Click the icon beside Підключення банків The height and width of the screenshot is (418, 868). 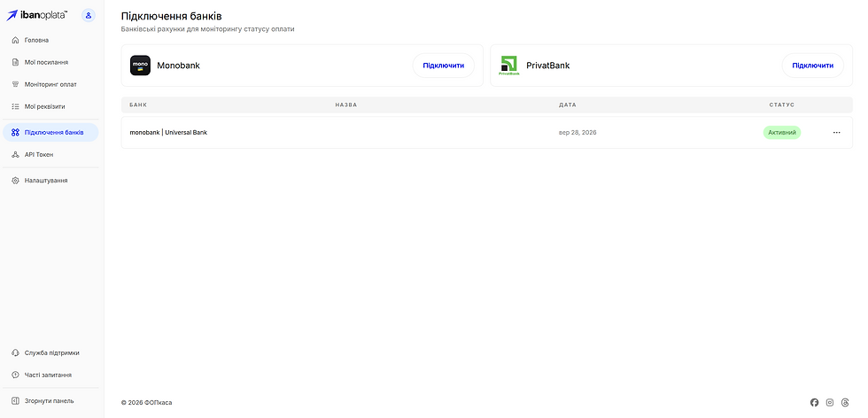[x=16, y=132]
